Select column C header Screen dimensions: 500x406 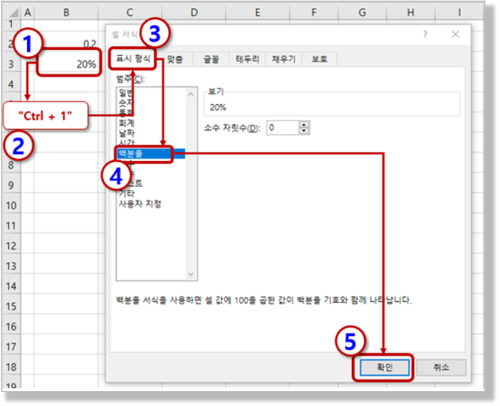click(130, 13)
